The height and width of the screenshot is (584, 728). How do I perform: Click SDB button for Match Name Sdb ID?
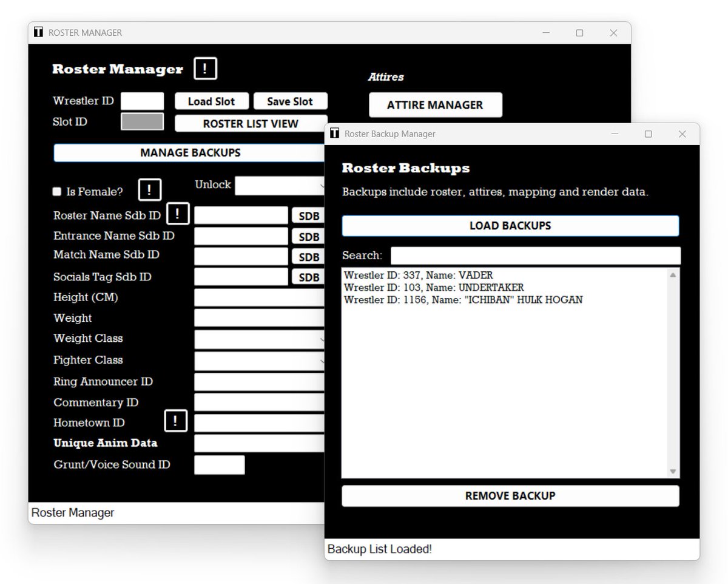click(x=308, y=257)
